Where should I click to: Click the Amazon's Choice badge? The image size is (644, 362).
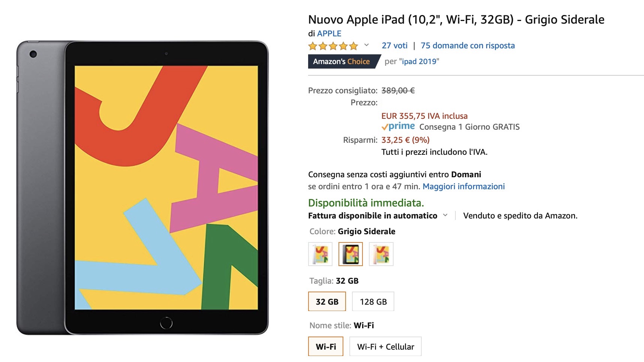click(x=341, y=61)
